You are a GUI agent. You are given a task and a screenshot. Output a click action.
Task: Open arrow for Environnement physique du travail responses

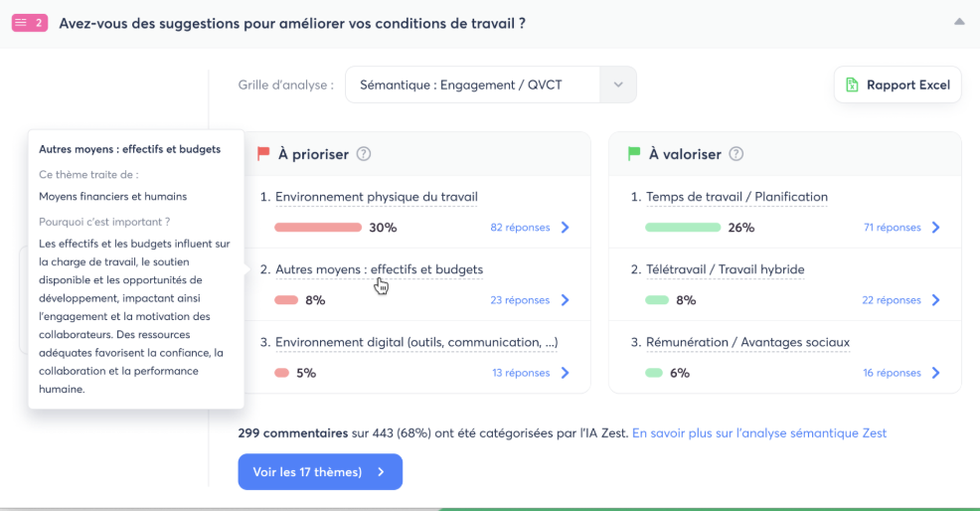566,228
